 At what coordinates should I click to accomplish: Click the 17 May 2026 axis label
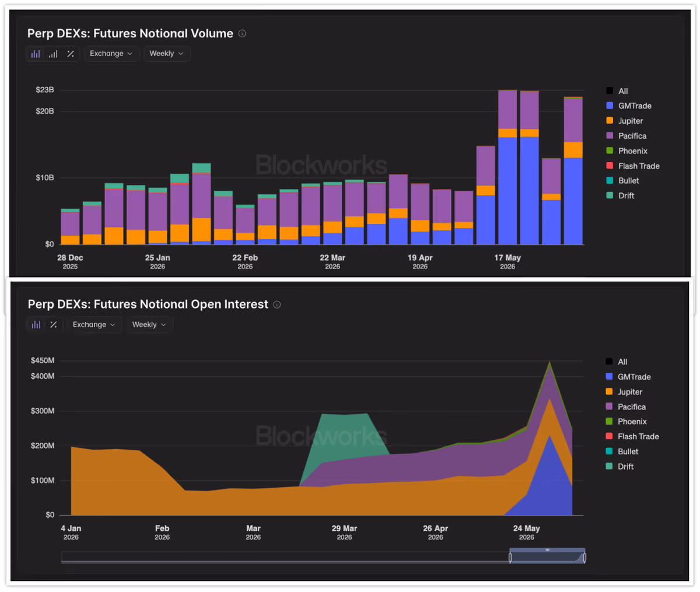508,262
